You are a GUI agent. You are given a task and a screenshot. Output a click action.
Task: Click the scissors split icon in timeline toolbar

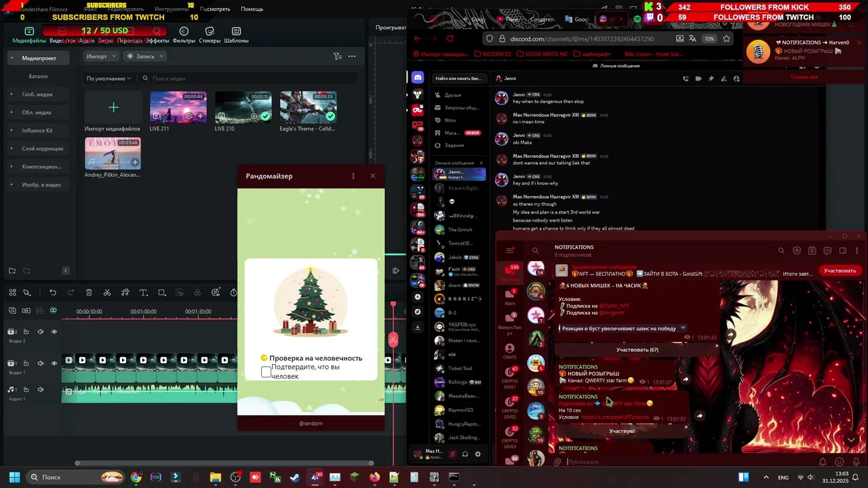point(107,293)
